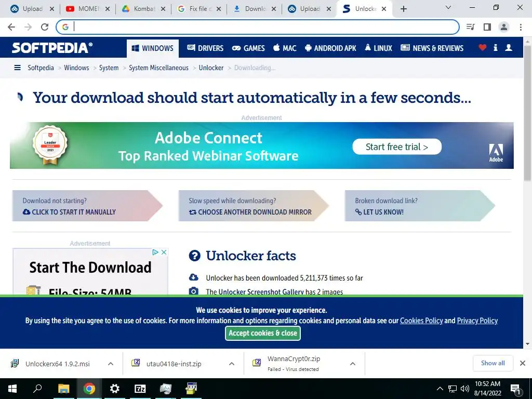The width and height of the screenshot is (532, 399).
Task: Click the Windows breadcrumb link
Action: (76, 68)
